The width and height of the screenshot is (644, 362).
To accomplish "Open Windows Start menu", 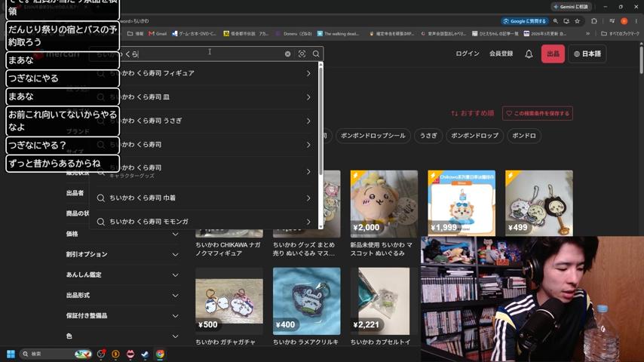I will [x=11, y=354].
